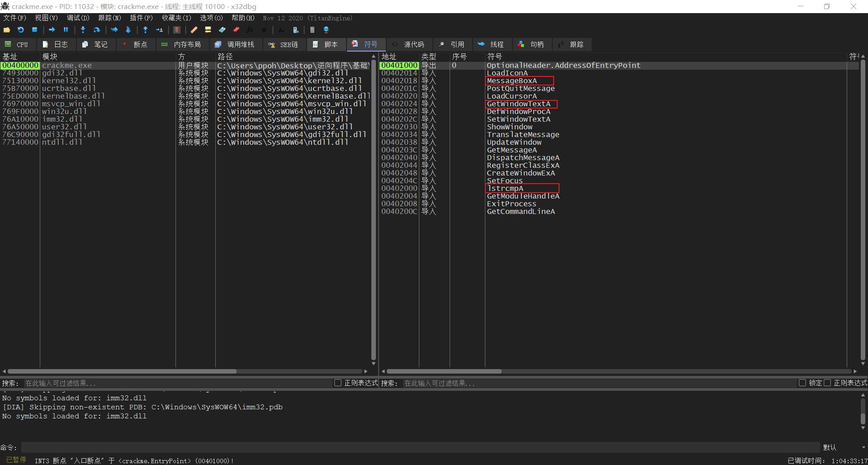Click the Run arrow toolbar icon
868x465 pixels.
pos(52,30)
